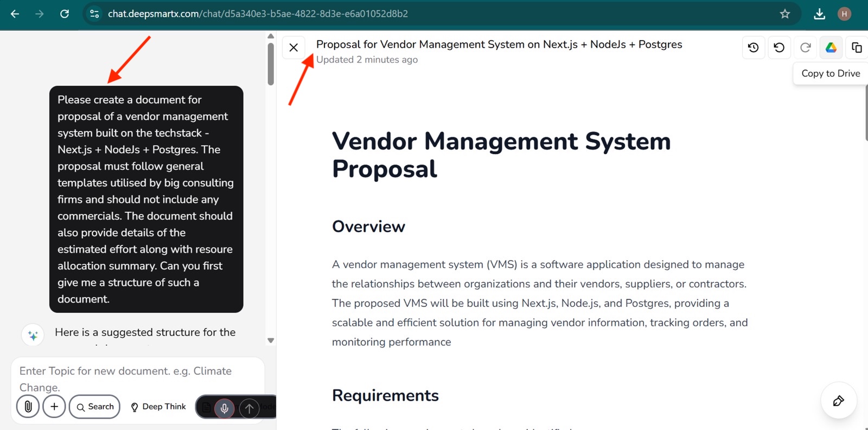The height and width of the screenshot is (430, 868).
Task: Start voice input with the microphone
Action: [x=224, y=408]
